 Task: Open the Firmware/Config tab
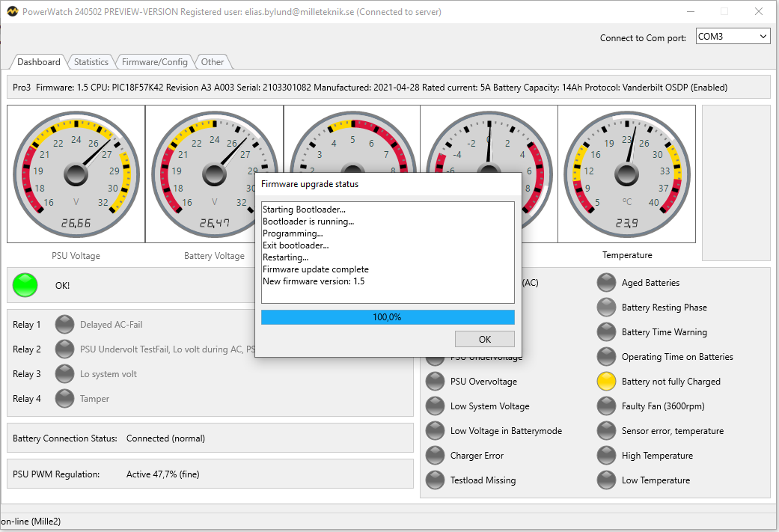click(155, 62)
